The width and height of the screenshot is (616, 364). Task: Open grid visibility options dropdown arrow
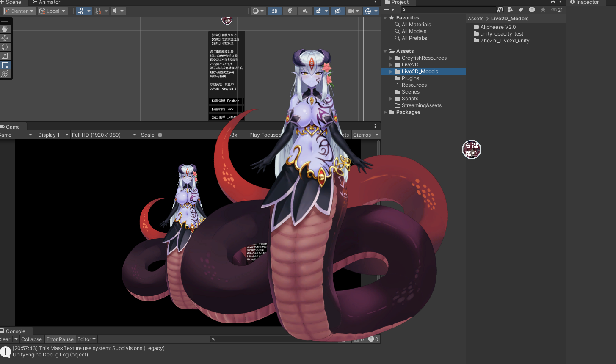pyautogui.click(x=89, y=11)
